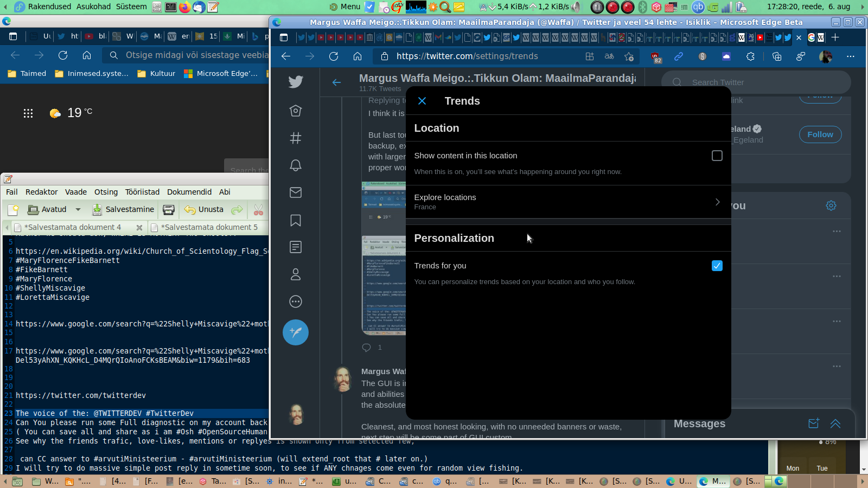Image resolution: width=868 pixels, height=488 pixels.
Task: Click Avatud open button in editor
Action: (47, 210)
